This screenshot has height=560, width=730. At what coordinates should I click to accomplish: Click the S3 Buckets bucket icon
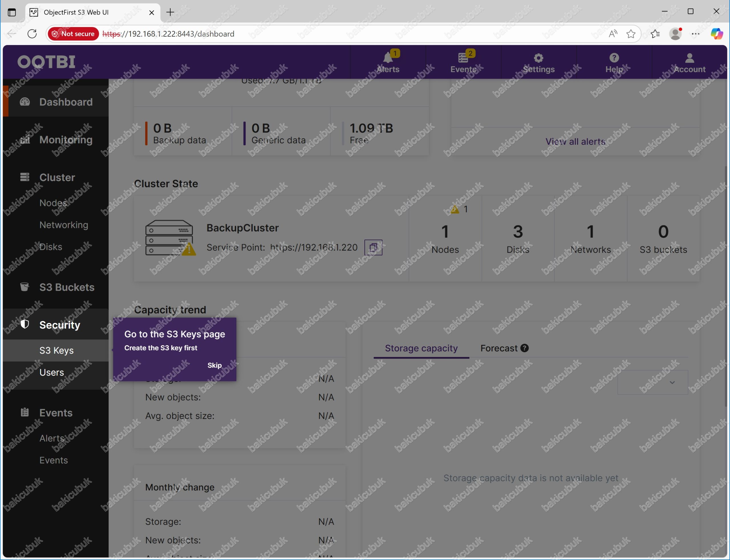(x=25, y=287)
